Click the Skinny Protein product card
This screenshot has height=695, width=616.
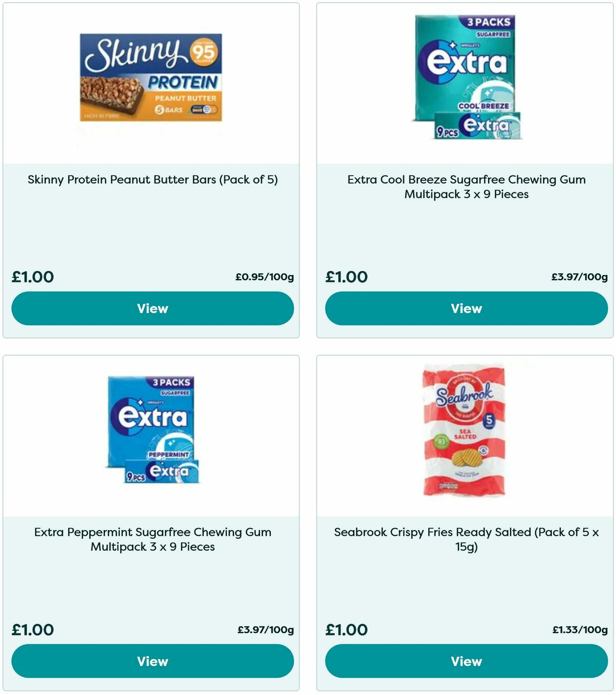(152, 170)
